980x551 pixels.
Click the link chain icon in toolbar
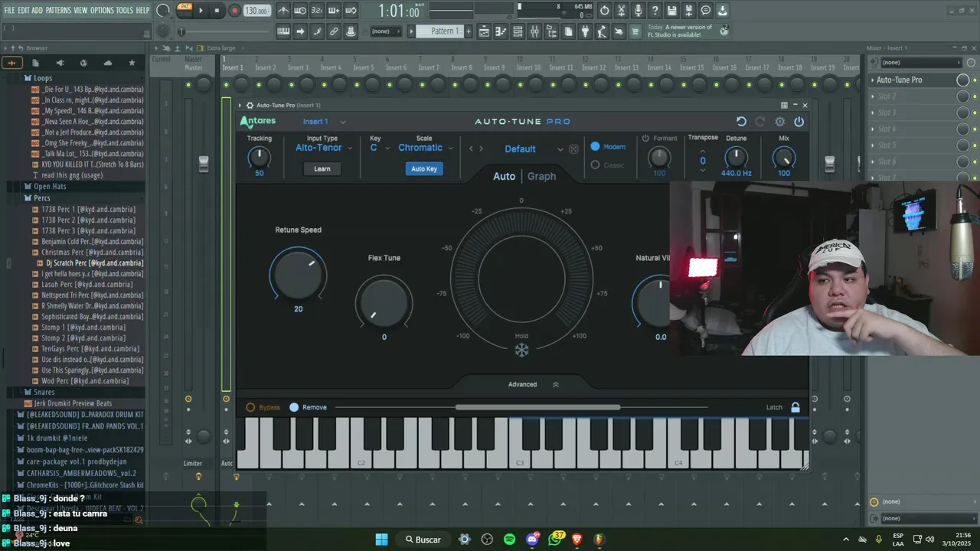point(334,31)
